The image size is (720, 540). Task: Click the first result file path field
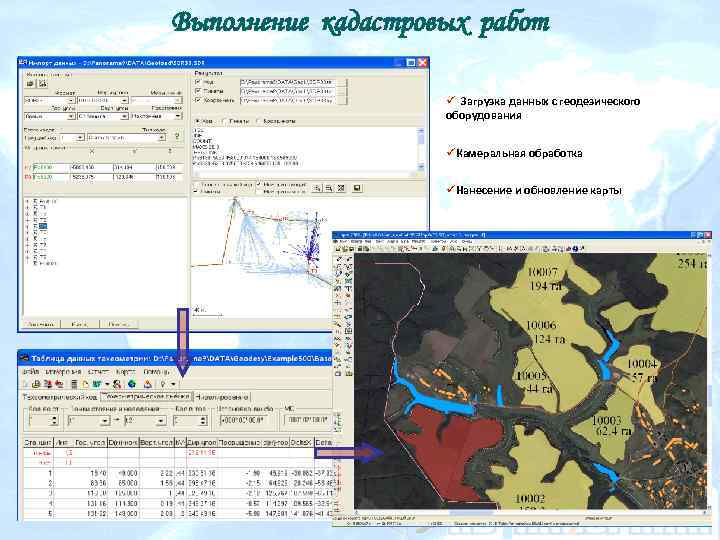[289, 83]
